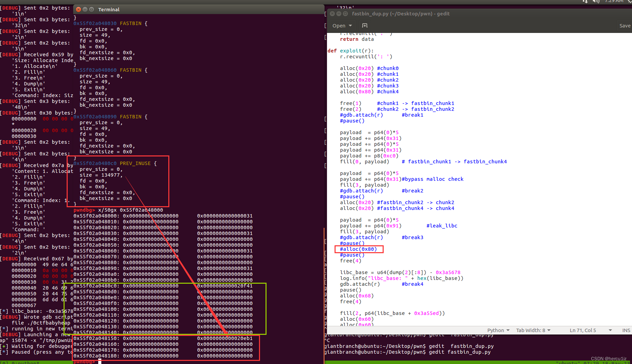
Task: Close the gedit fastbin_dup.py window
Action: pyautogui.click(x=332, y=14)
